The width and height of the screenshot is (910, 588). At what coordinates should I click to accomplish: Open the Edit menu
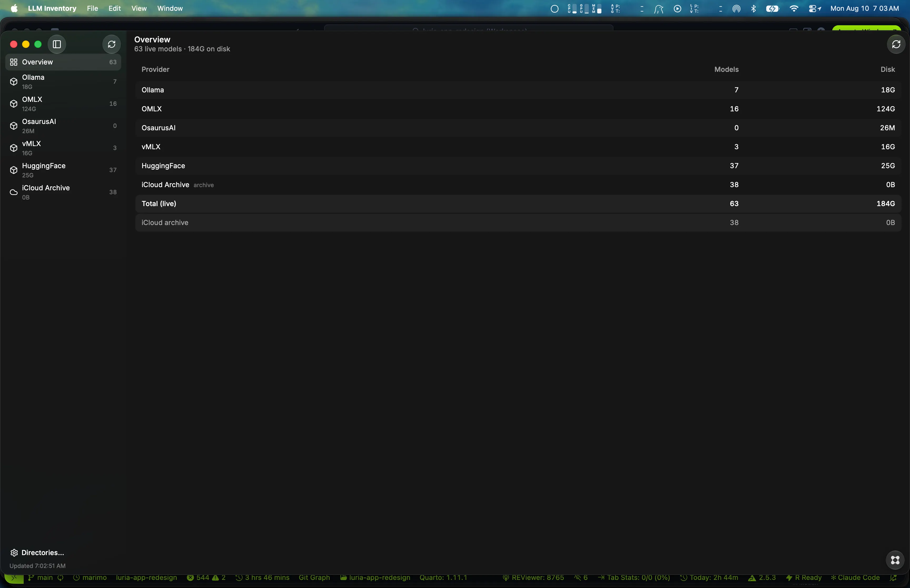point(115,8)
